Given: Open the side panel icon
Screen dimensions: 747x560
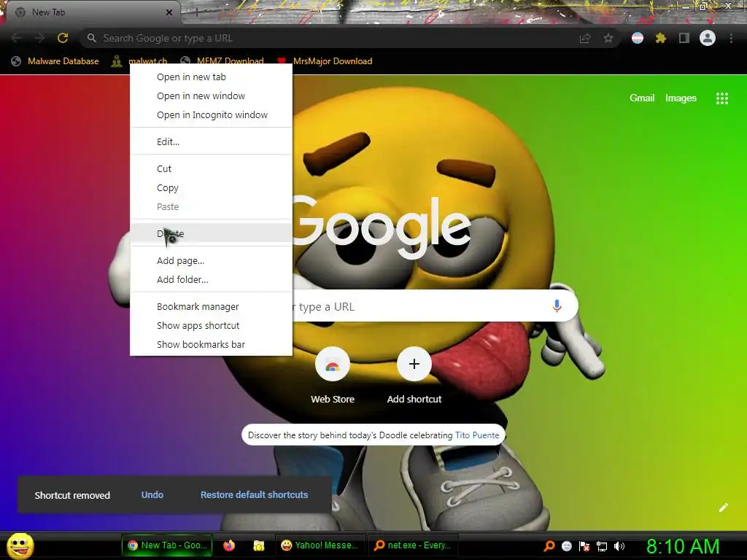Looking at the screenshot, I should [684, 38].
